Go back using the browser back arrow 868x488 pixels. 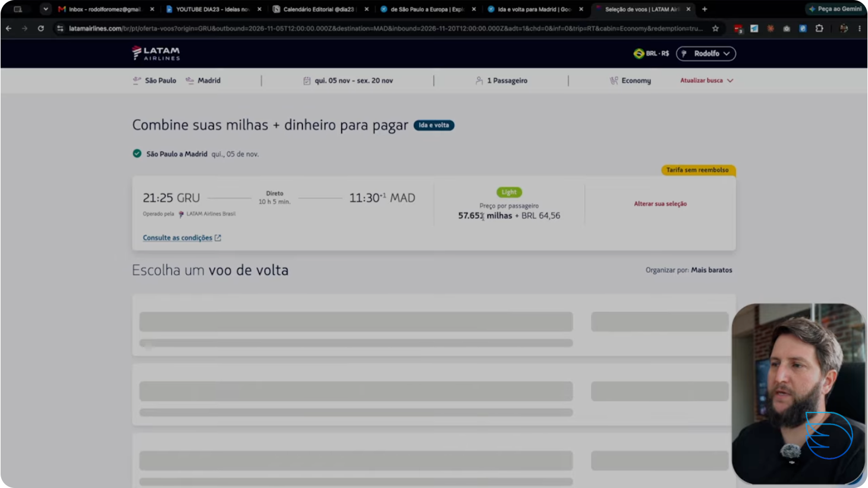8,28
